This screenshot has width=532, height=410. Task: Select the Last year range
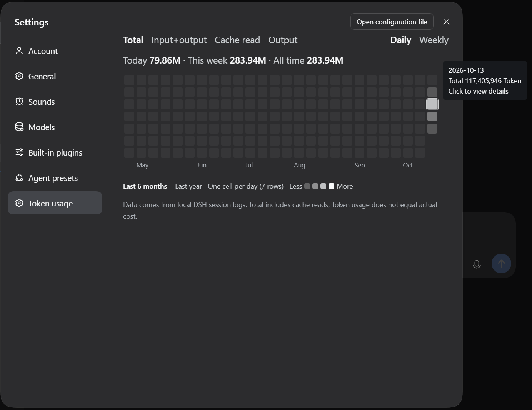[x=188, y=186]
